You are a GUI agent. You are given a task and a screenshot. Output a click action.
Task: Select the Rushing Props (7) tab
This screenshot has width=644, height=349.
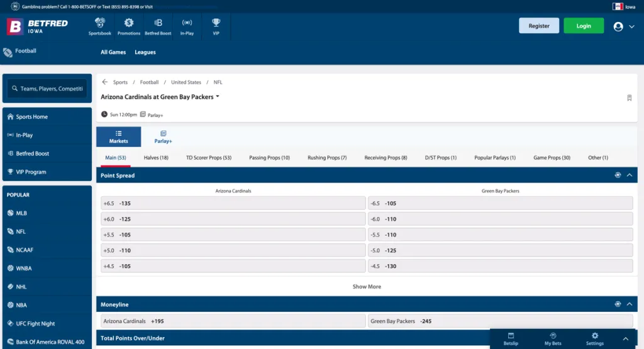[327, 158]
